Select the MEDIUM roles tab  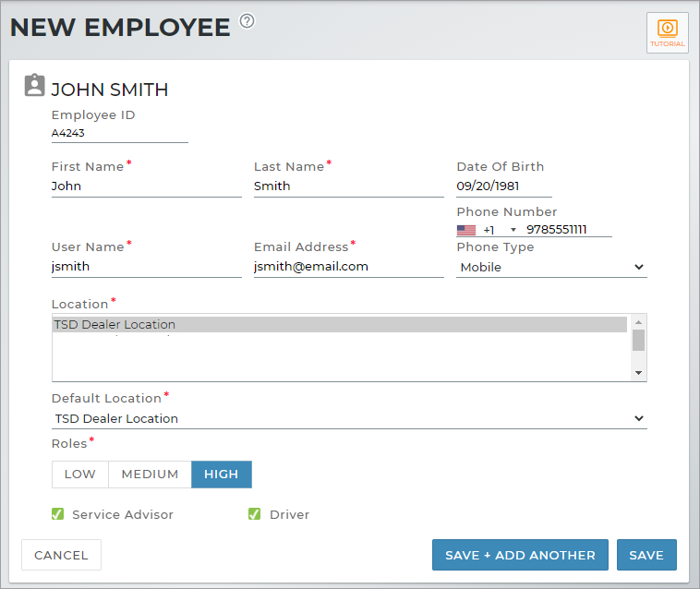[x=150, y=475]
